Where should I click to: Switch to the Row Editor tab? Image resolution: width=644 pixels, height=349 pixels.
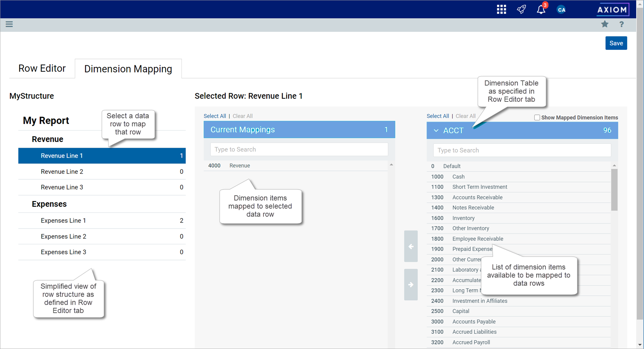[42, 68]
